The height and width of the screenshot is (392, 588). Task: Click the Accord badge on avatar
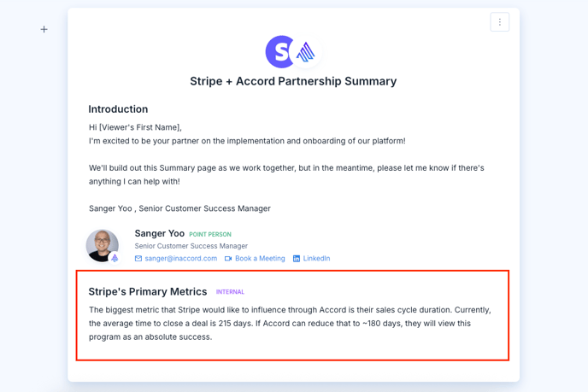(x=115, y=258)
